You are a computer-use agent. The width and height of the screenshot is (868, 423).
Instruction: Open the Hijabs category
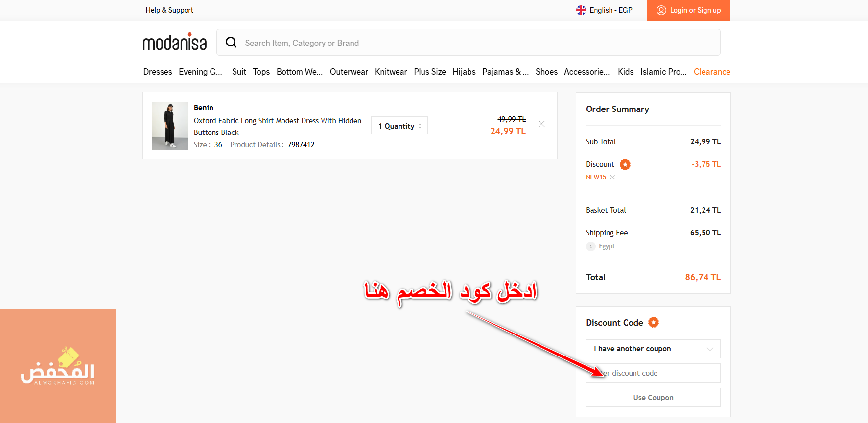tap(464, 72)
